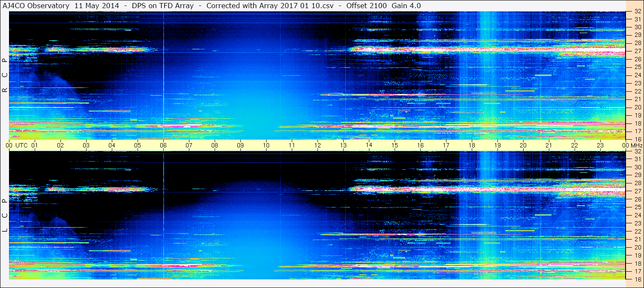Click the 30 MHz tick of RCP panel
Image resolution: width=644 pixels, height=288 pixels.
click(x=637, y=27)
